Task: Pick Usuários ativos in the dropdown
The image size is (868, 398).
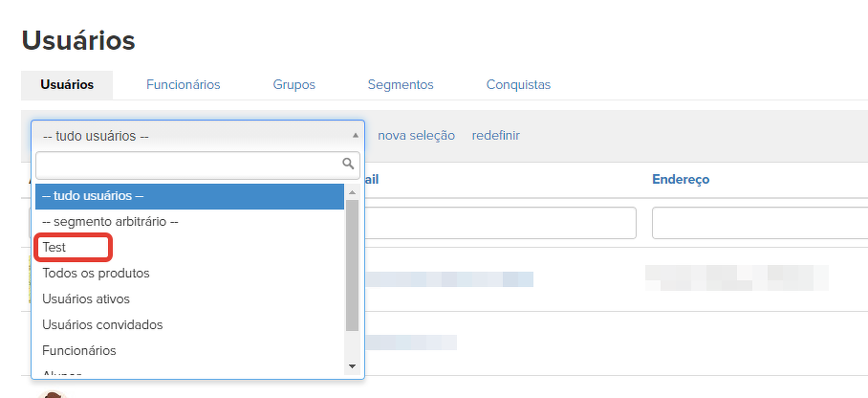Action: coord(86,298)
